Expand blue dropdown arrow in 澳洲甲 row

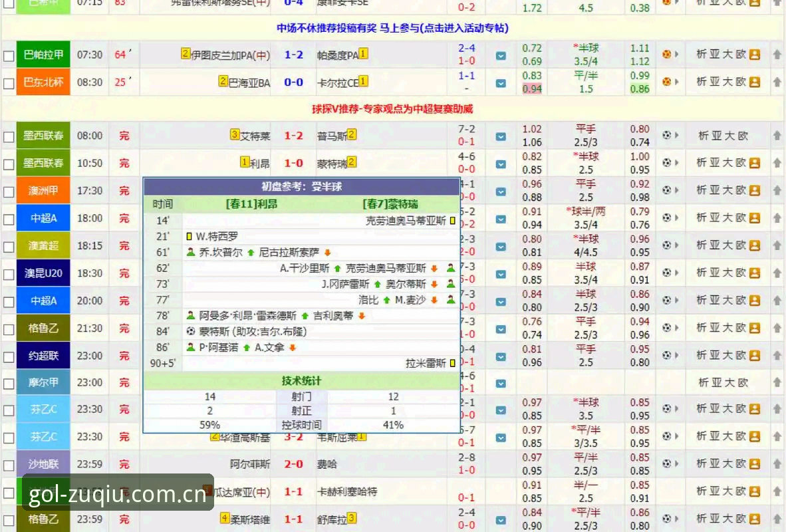click(501, 192)
